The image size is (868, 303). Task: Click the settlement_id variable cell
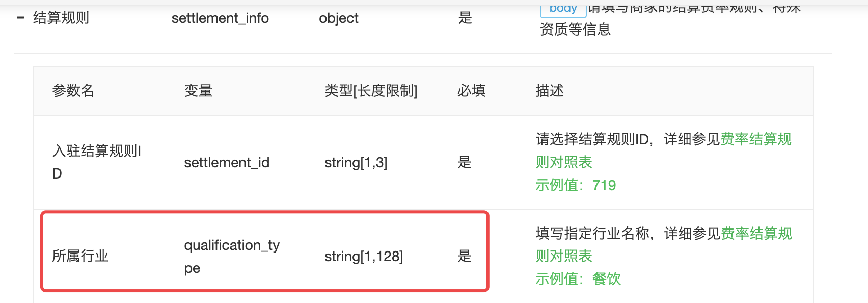click(x=227, y=163)
